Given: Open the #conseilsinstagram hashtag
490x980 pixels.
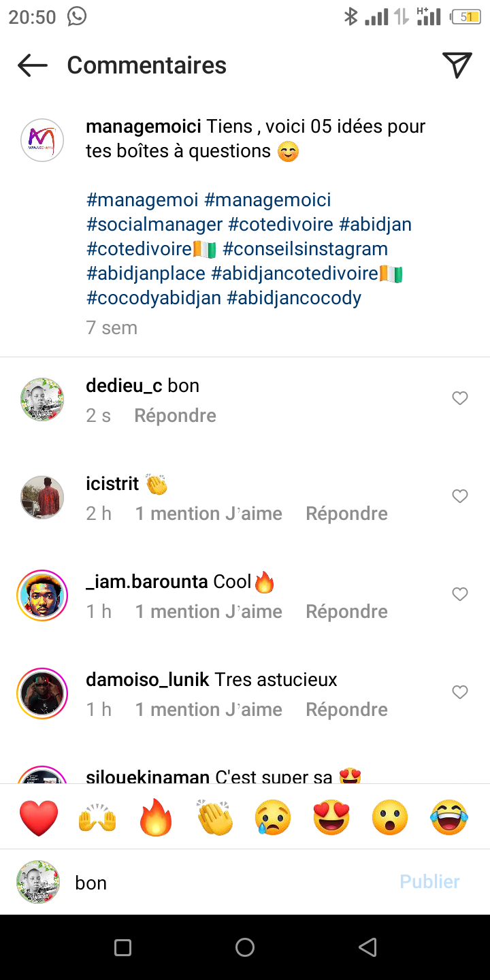Looking at the screenshot, I should tap(305, 249).
